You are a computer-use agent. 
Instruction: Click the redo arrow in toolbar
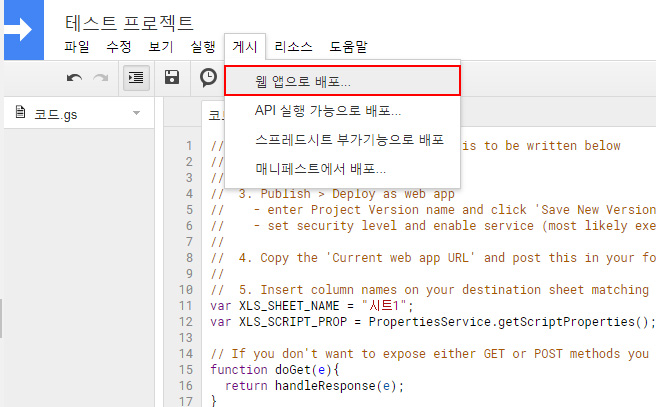click(x=100, y=78)
